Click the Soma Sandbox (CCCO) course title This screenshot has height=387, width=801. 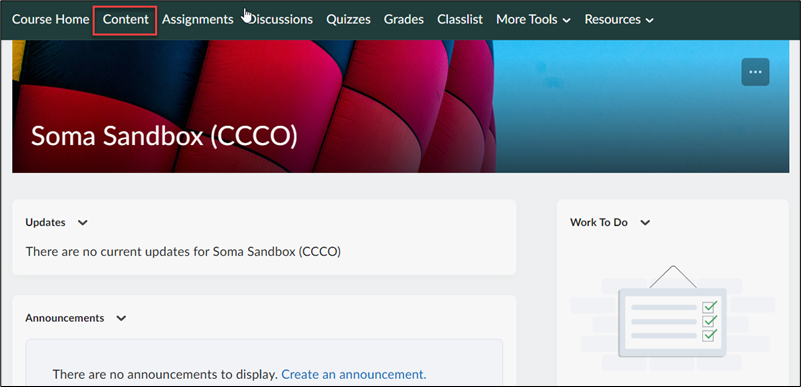164,136
